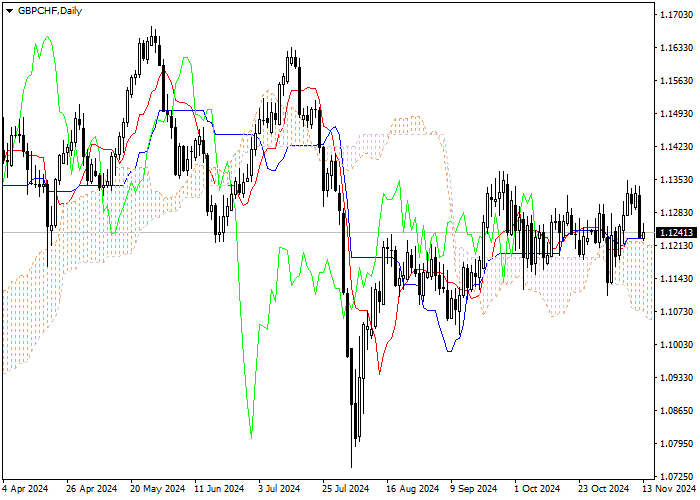Click the 1.17030 price axis label
The width and height of the screenshot is (700, 500).
coord(676,15)
